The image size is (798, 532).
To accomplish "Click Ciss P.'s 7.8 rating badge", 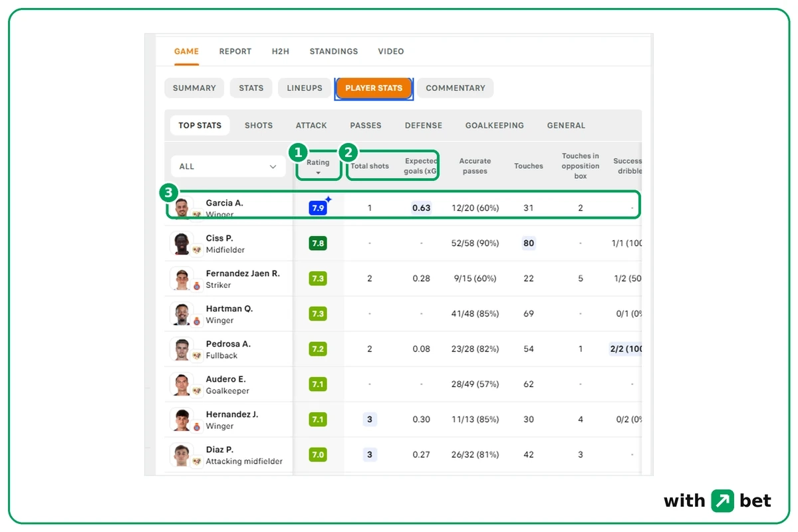I will [318, 243].
